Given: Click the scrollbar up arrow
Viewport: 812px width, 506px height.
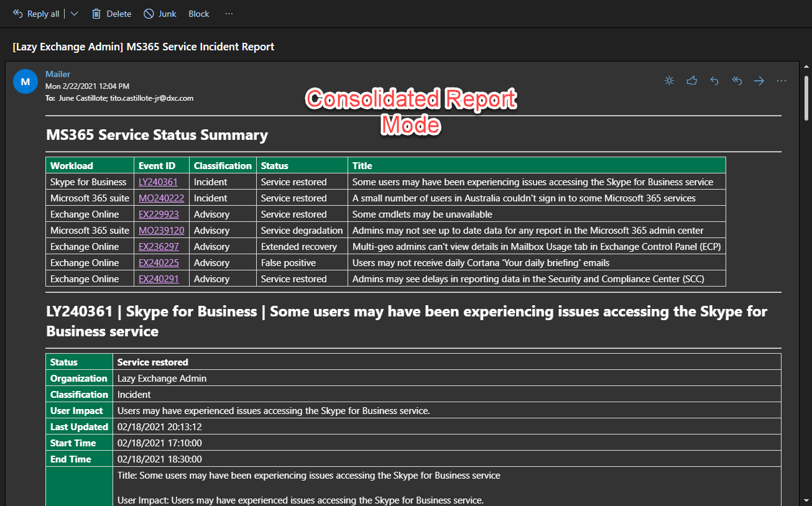Looking at the screenshot, I should (806, 67).
